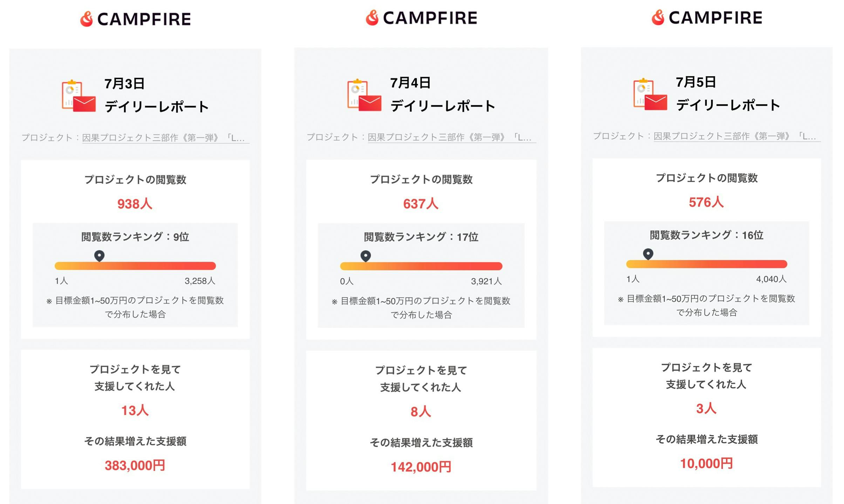Click the 938人 view count
The image size is (844, 504).
pyautogui.click(x=135, y=204)
